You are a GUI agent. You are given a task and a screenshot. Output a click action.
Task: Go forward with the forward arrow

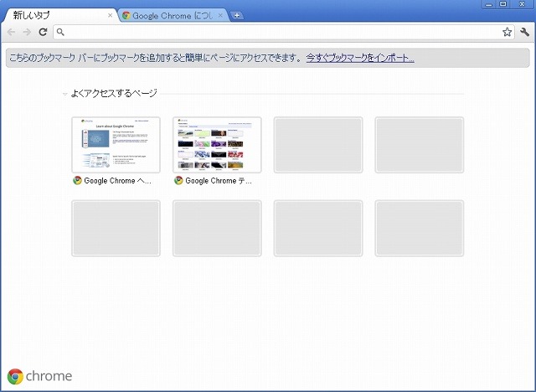27,32
